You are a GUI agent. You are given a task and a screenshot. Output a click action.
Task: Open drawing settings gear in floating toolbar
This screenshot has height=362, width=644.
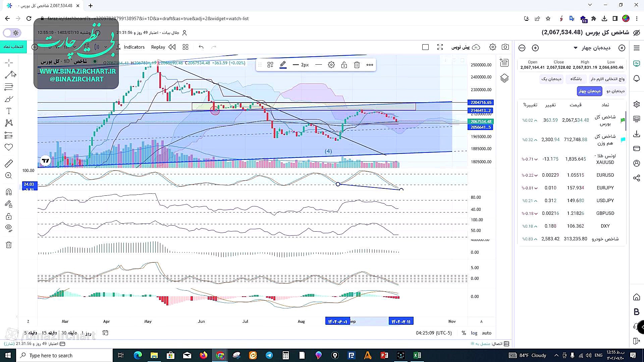tap(331, 65)
